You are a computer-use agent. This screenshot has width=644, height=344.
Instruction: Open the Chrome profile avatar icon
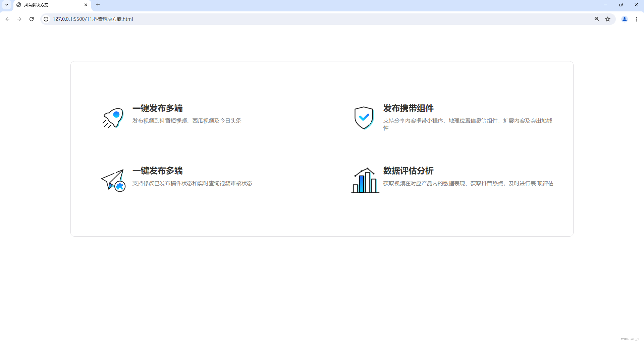[x=625, y=19]
